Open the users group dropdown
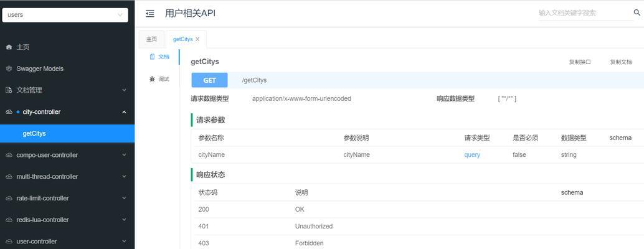This screenshot has height=249, width=644. 65,15
